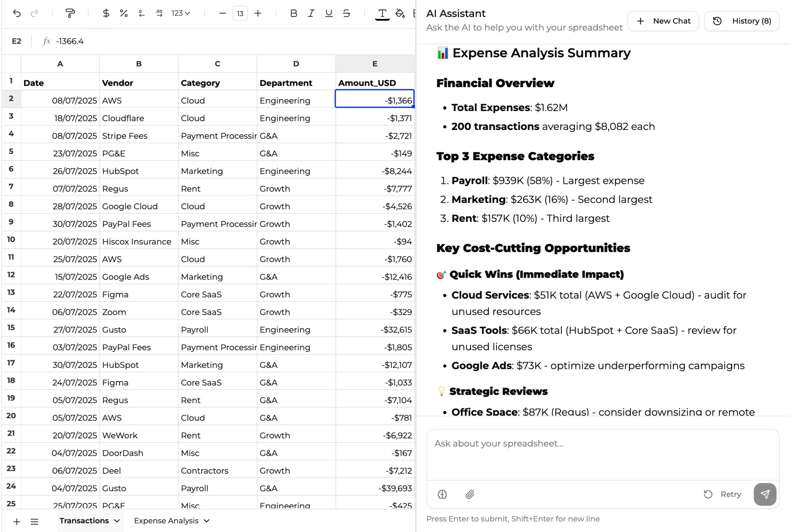Open the Transactions sheet dropdown arrow
Viewport: 798px width, 532px height.
(x=117, y=521)
